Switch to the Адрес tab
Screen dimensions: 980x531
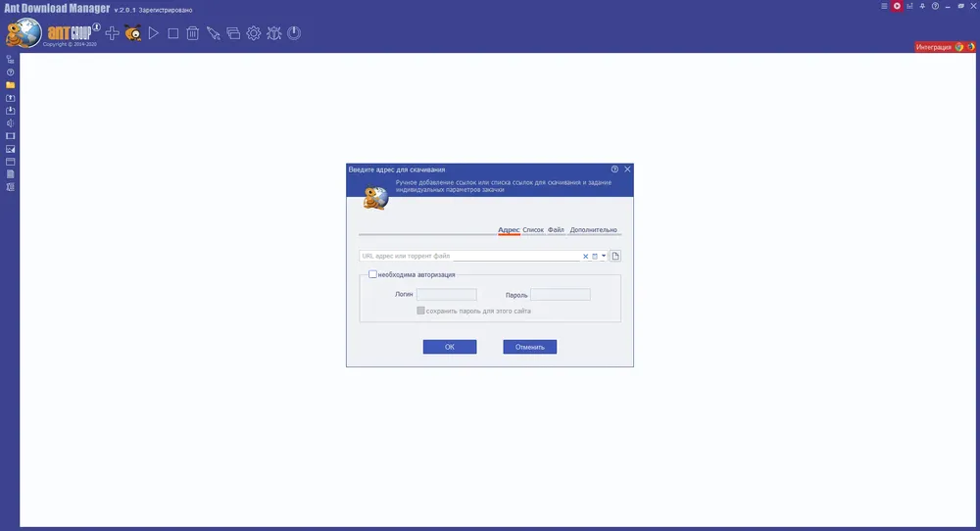click(509, 230)
